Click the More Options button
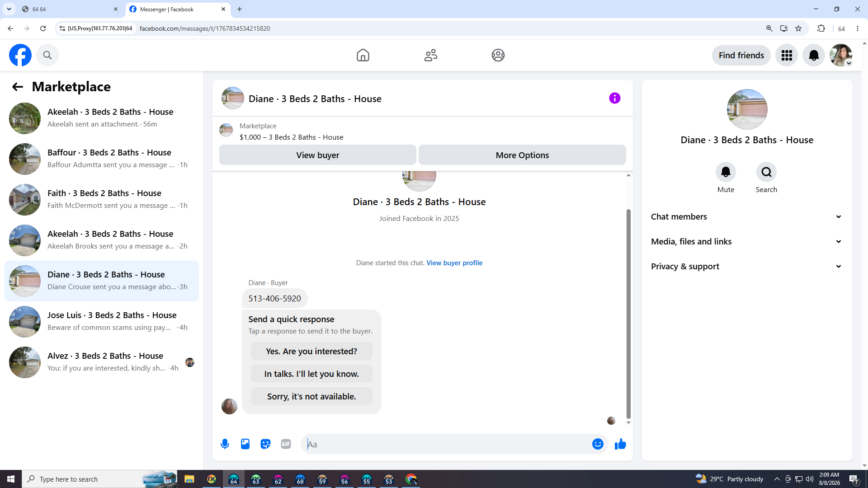 pos(522,155)
